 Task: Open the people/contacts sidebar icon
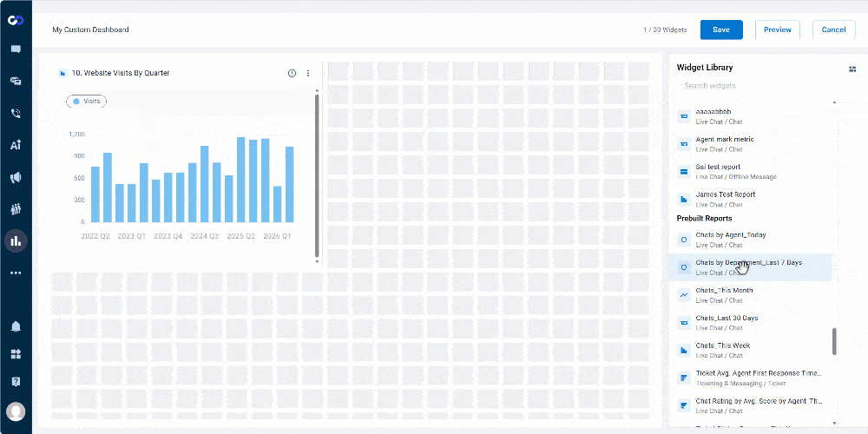[x=16, y=209]
